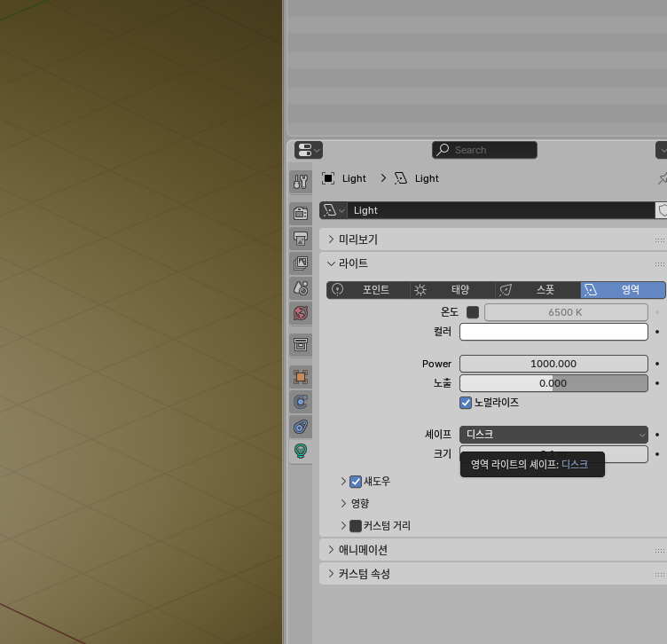Image resolution: width=667 pixels, height=644 pixels.
Task: Toggle the pin icon in the breadcrumb row
Action: (x=663, y=178)
